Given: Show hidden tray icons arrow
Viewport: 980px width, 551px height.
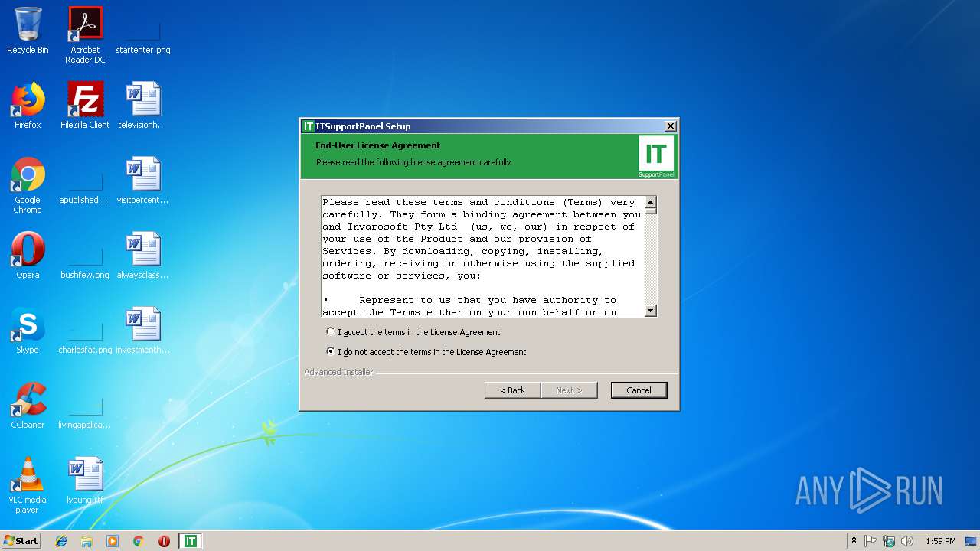Looking at the screenshot, I should click(x=854, y=541).
